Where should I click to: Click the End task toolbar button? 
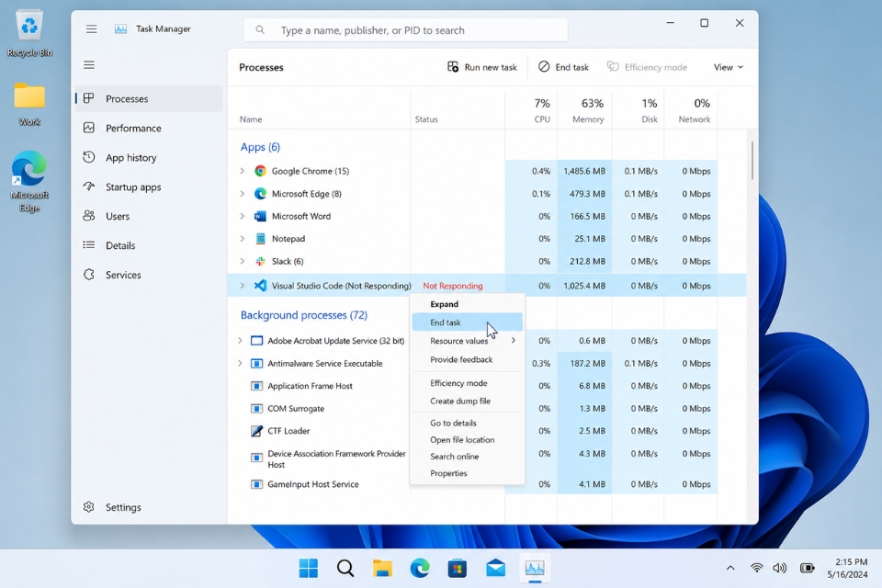tap(563, 67)
